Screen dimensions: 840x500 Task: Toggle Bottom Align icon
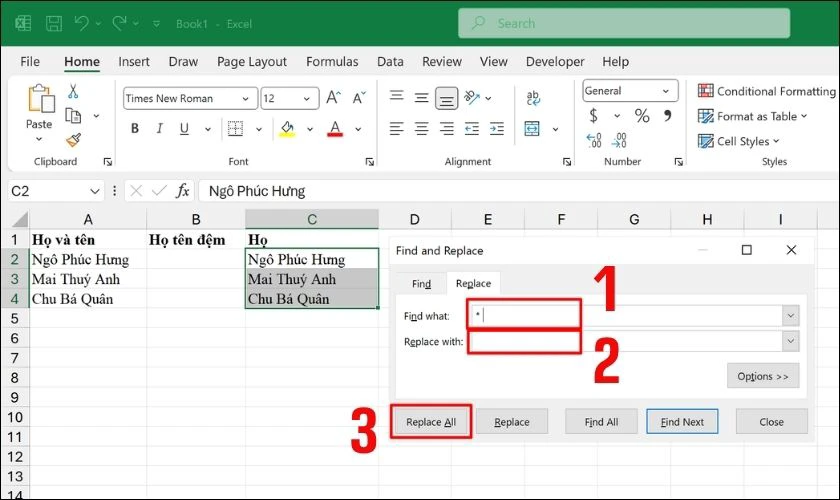(446, 98)
